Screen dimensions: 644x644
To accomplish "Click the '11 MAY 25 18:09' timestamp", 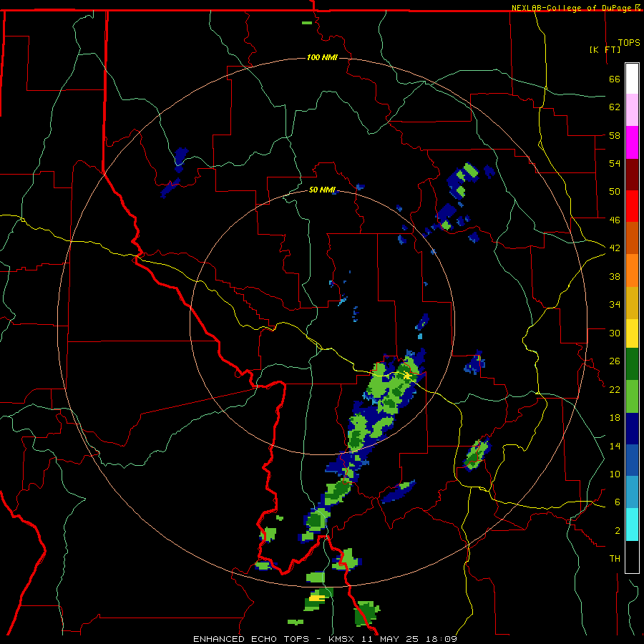I will (x=409, y=639).
